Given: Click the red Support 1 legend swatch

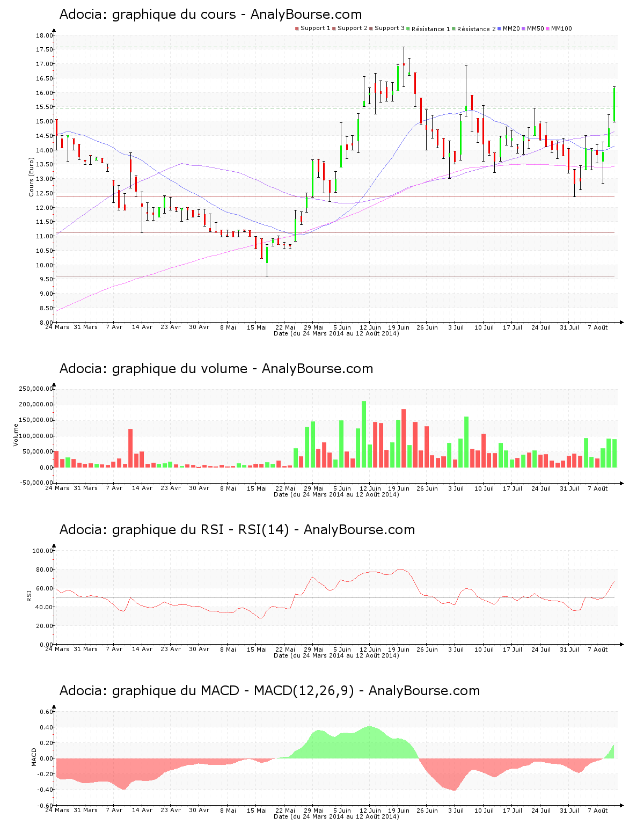Looking at the screenshot, I should click(297, 28).
